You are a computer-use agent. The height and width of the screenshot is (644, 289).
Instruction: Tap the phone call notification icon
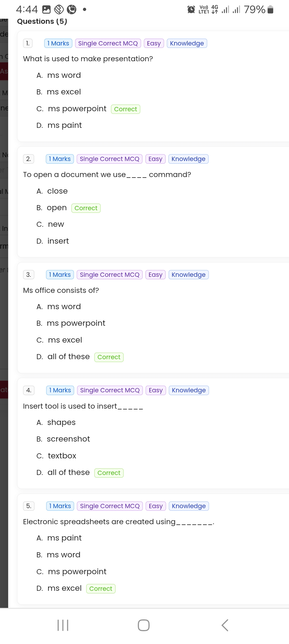point(71,10)
